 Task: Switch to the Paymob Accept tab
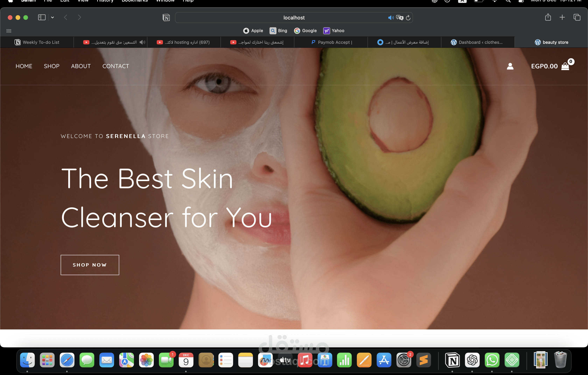[x=332, y=42]
